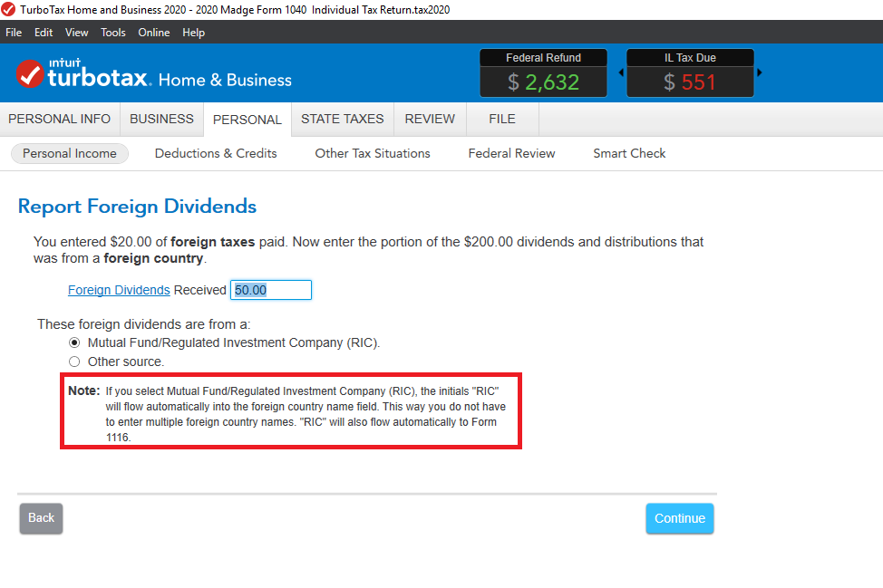Click the Foreign Dividends Received input field
Viewport: 883px width, 588px height.
pos(271,290)
